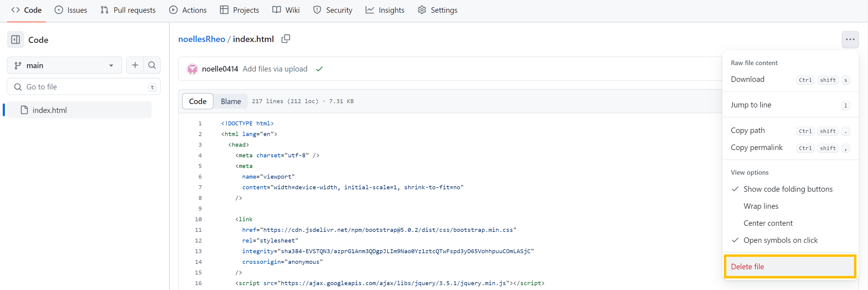Image resolution: width=868 pixels, height=290 pixels.
Task: Choose Copy path menu item
Action: click(790, 131)
